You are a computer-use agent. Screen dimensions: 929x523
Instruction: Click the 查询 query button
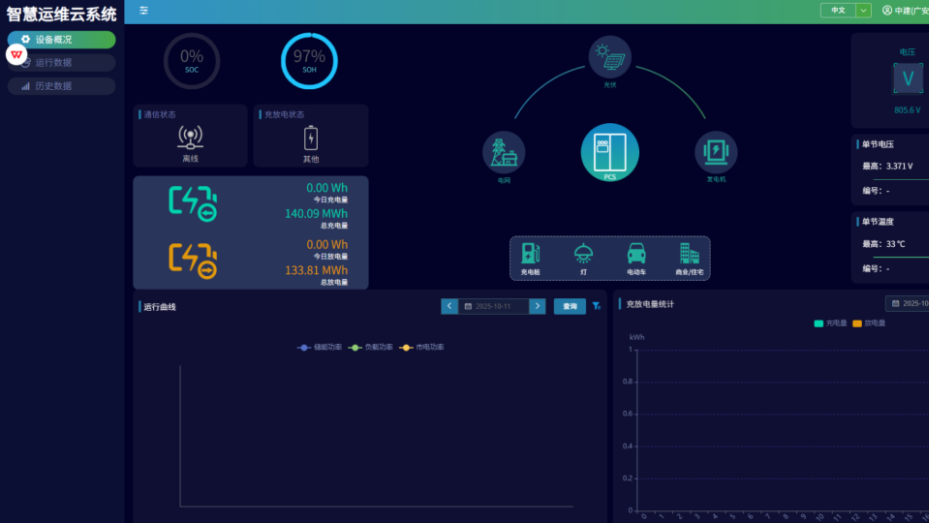point(570,306)
